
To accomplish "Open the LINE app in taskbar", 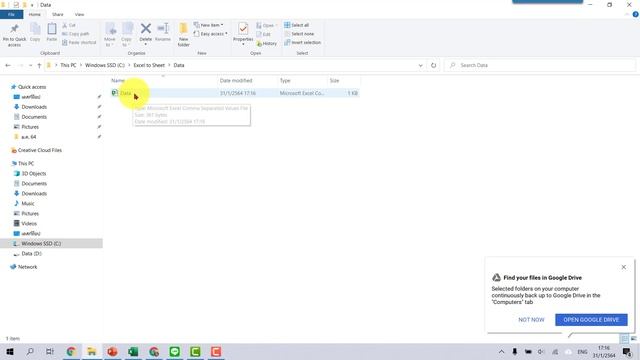I will (174, 351).
